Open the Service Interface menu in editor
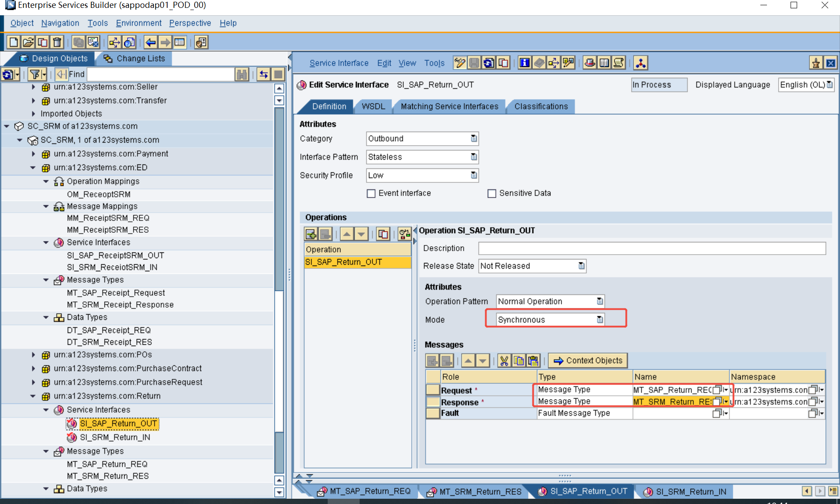The width and height of the screenshot is (840, 504). (x=339, y=63)
